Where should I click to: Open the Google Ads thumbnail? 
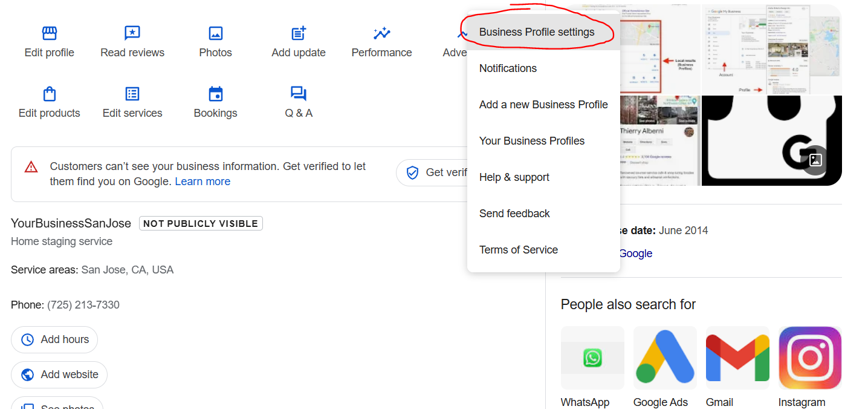click(665, 358)
